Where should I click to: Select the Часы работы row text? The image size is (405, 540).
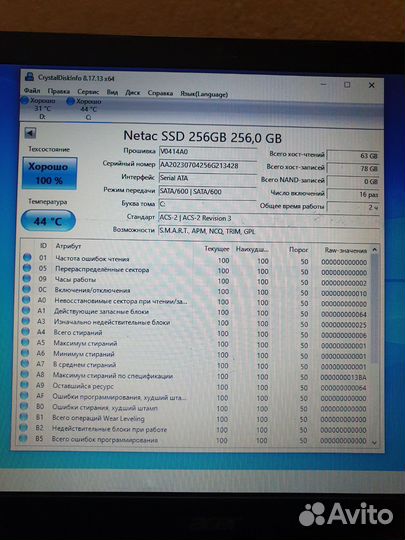[x=75, y=279]
